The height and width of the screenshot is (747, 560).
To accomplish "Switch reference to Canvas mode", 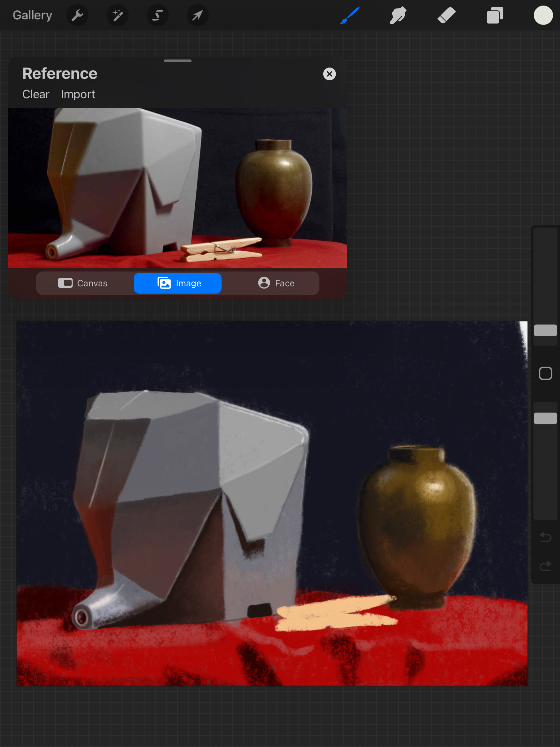I will [83, 283].
